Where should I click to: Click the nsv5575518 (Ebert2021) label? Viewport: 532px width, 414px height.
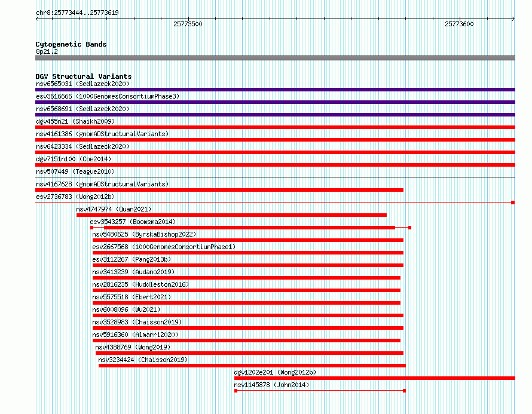[132, 297]
